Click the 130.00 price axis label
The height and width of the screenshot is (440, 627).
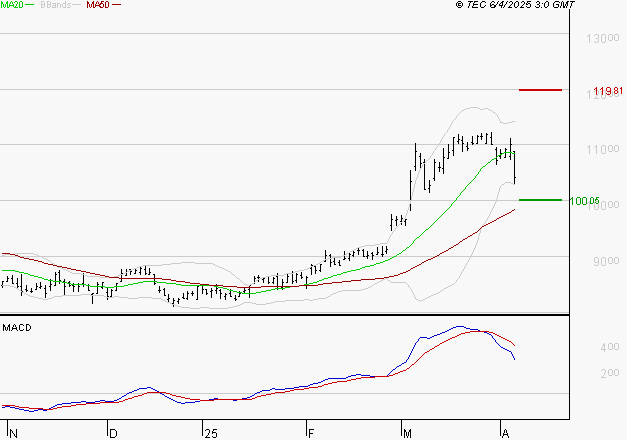[603, 39]
